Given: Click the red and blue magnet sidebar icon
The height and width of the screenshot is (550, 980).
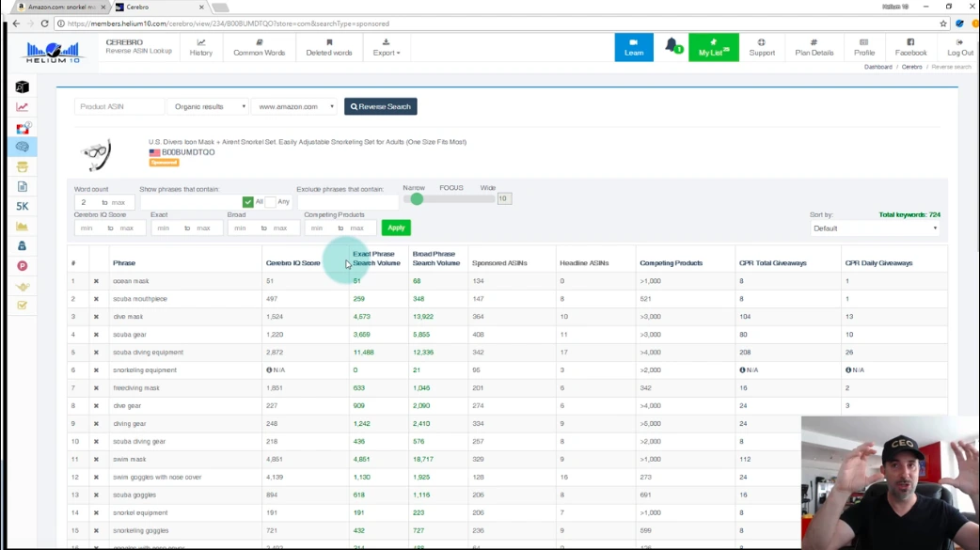Looking at the screenshot, I should pos(23,128).
